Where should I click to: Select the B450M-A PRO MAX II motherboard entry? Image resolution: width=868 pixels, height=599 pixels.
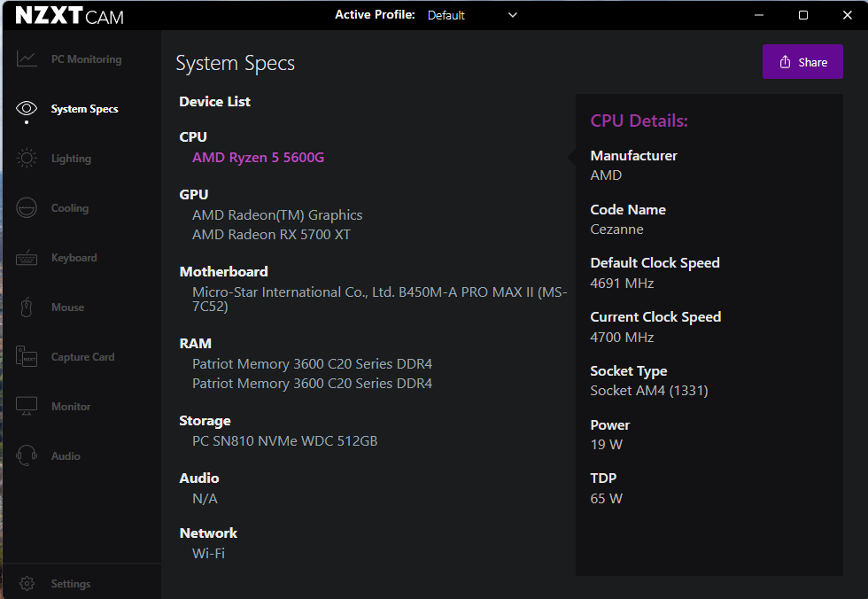(380, 299)
